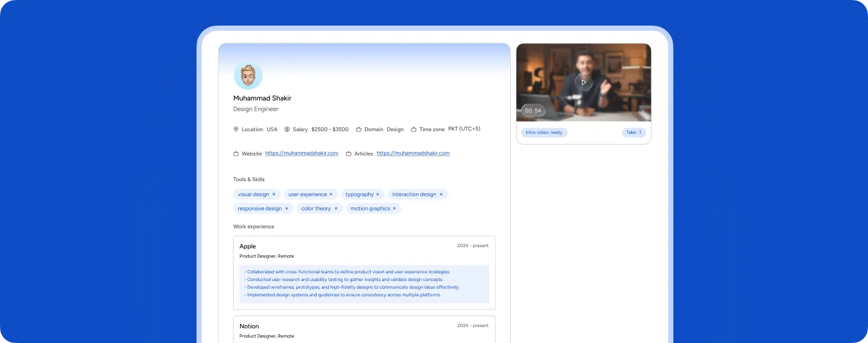868x343 pixels.
Task: Remove the user experience skill tag
Action: point(331,194)
